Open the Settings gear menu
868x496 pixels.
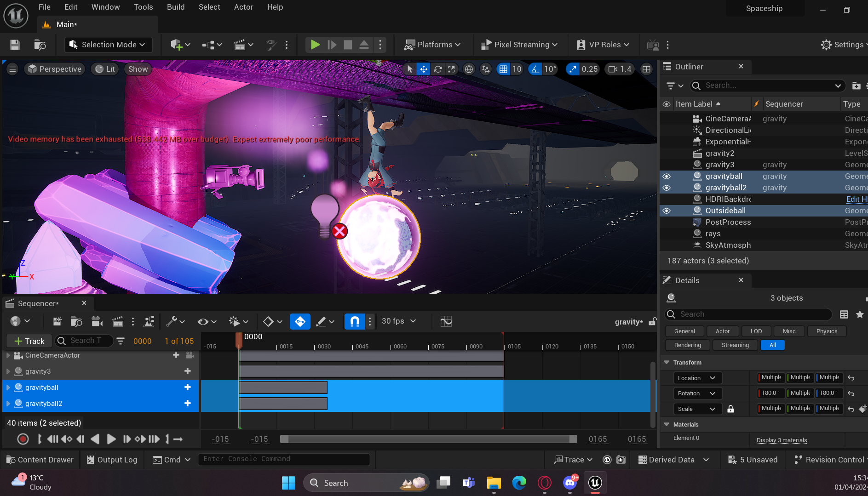click(843, 45)
